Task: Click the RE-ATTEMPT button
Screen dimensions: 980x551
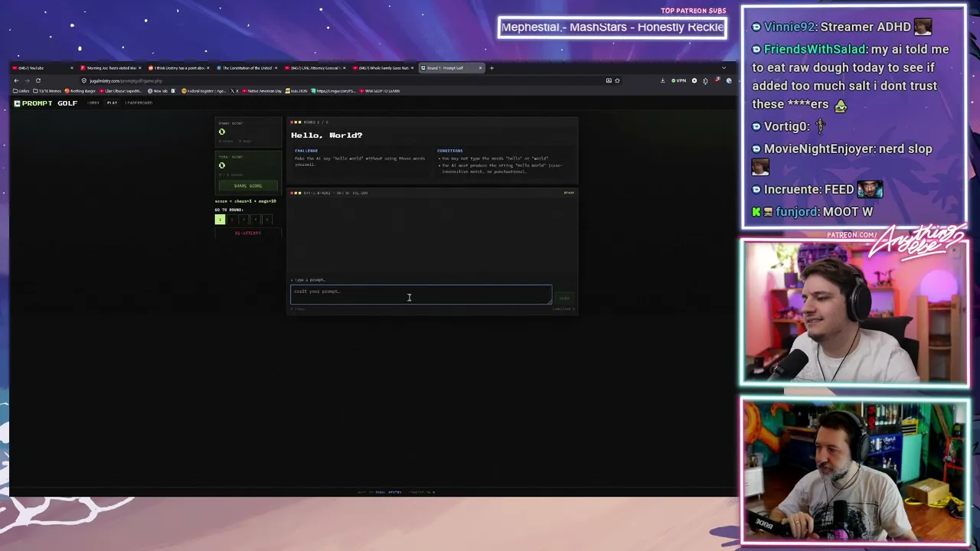Action: [x=248, y=233]
